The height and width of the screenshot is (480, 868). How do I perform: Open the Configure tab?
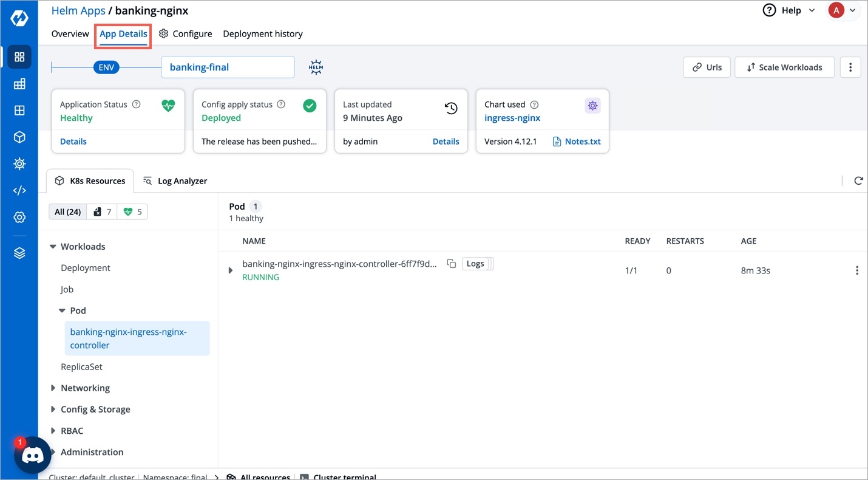click(186, 33)
